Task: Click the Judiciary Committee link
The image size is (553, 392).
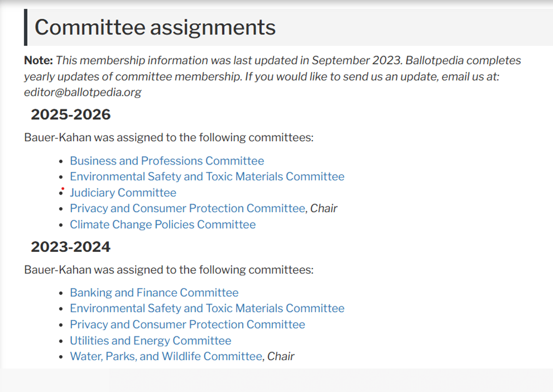Action: (123, 193)
